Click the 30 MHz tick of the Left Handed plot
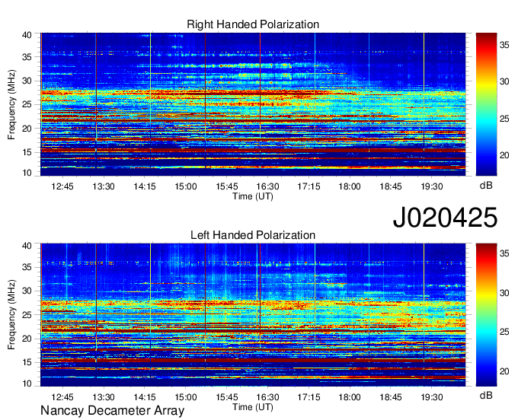The image size is (518, 420). tap(27, 291)
